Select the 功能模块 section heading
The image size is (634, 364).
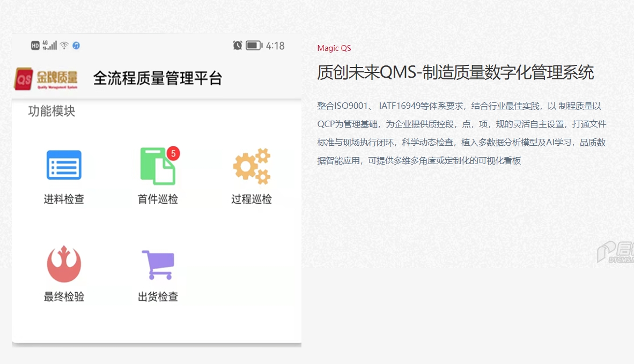coord(51,112)
